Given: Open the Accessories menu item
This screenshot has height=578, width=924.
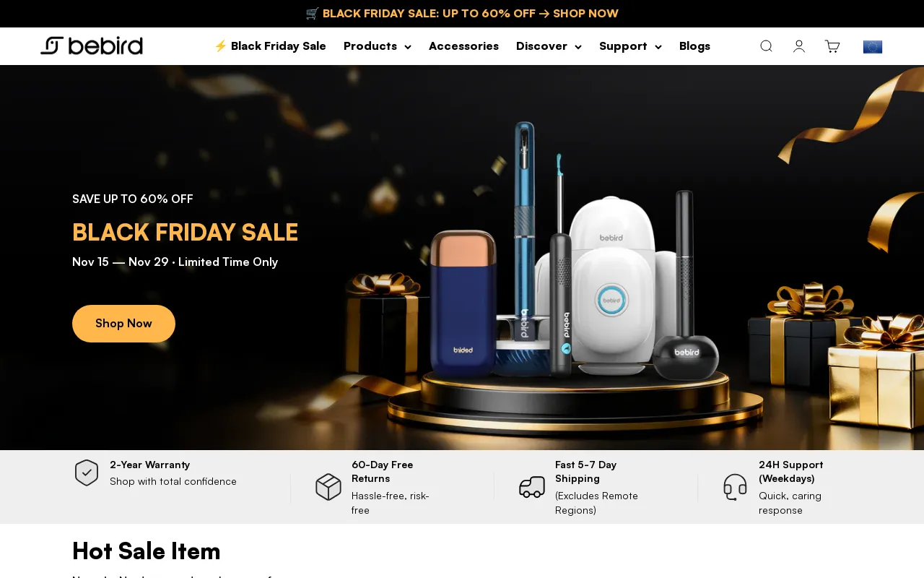Looking at the screenshot, I should point(463,46).
